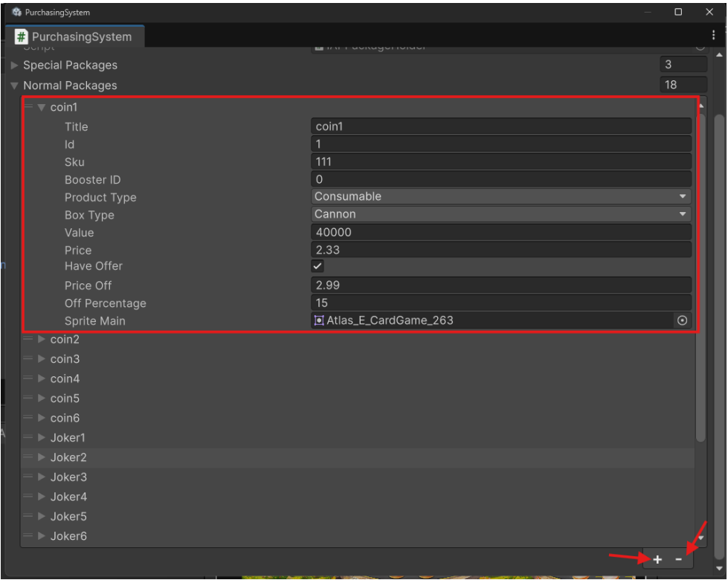Click the Normal Packages size field 18
728x580 pixels.
pyautogui.click(x=683, y=85)
